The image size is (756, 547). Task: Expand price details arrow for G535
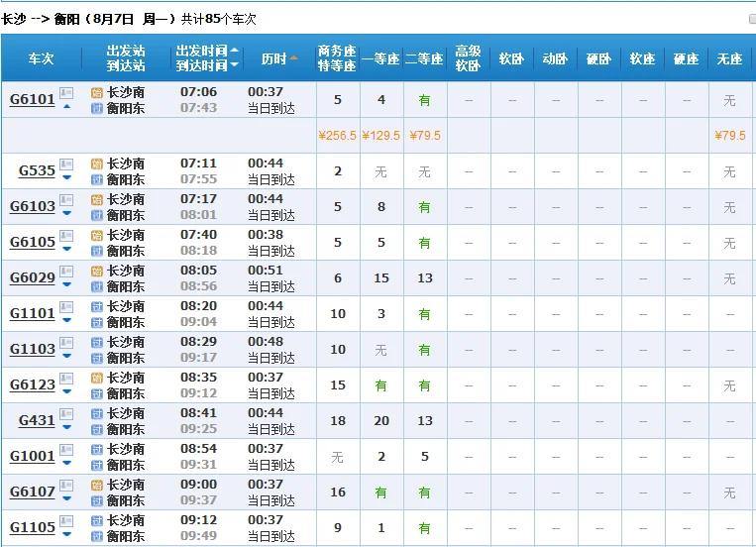pos(67,177)
